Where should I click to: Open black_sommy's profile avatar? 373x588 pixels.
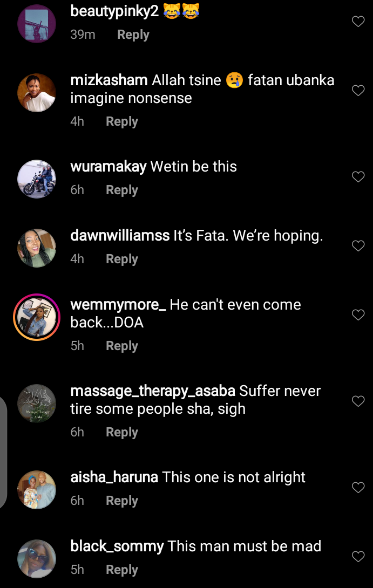(x=37, y=559)
